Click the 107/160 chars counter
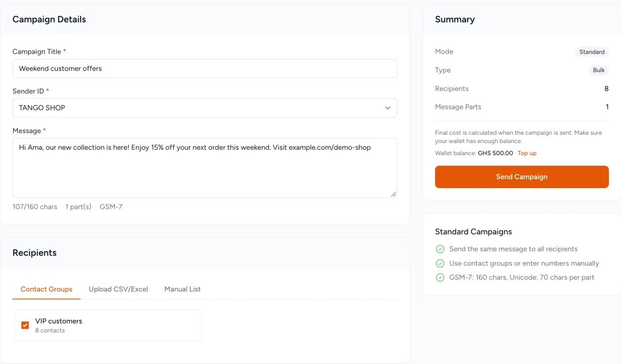 [x=35, y=207]
